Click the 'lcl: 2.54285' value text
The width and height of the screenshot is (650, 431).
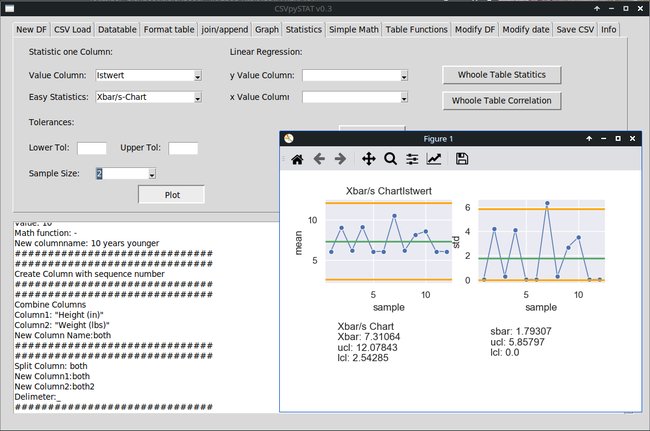coord(363,358)
